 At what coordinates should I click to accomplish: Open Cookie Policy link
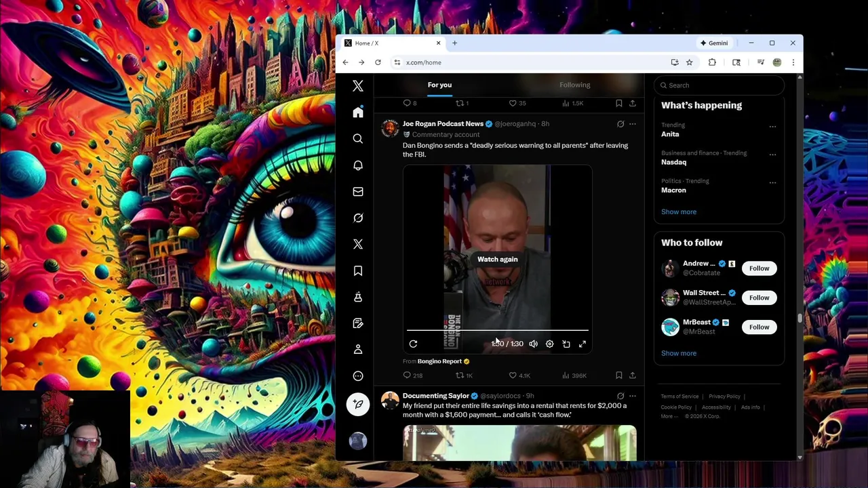click(x=676, y=407)
